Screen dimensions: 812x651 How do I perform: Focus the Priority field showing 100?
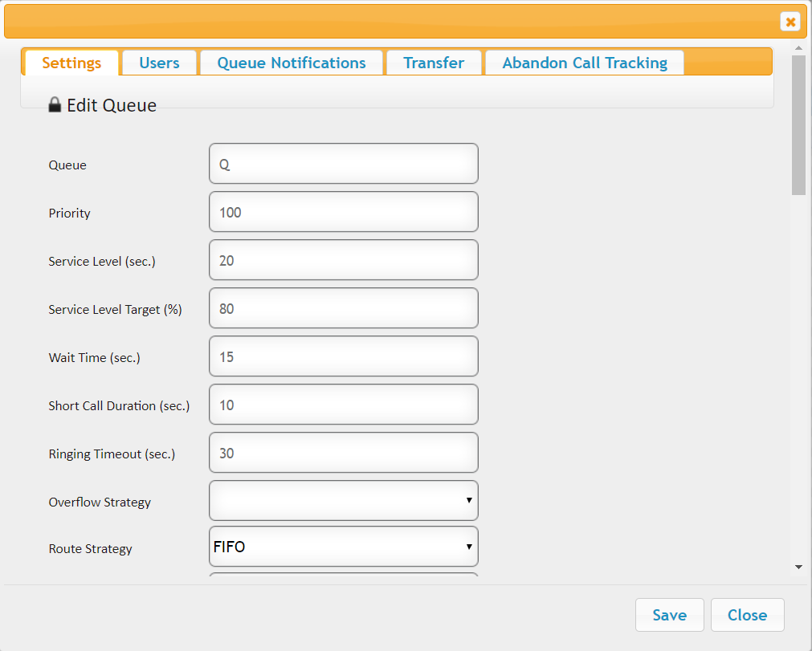[x=343, y=212]
